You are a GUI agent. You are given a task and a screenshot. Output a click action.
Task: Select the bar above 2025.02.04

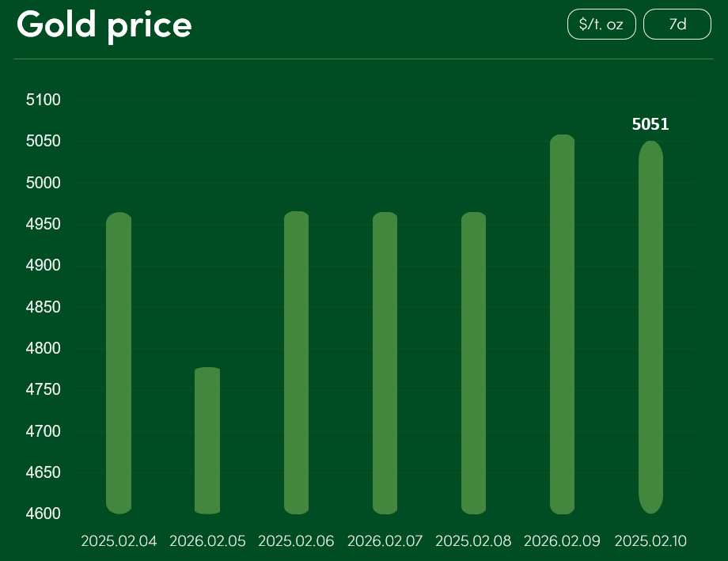click(x=119, y=362)
